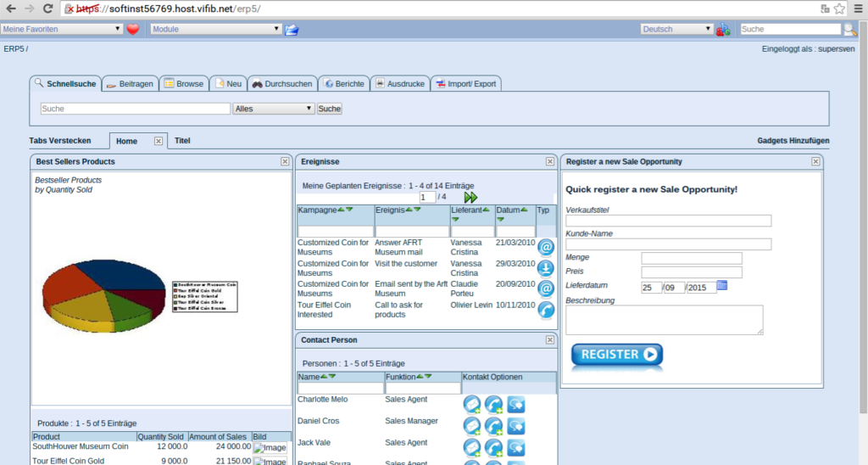Hide tabs using Tabs Verstecken

click(60, 141)
